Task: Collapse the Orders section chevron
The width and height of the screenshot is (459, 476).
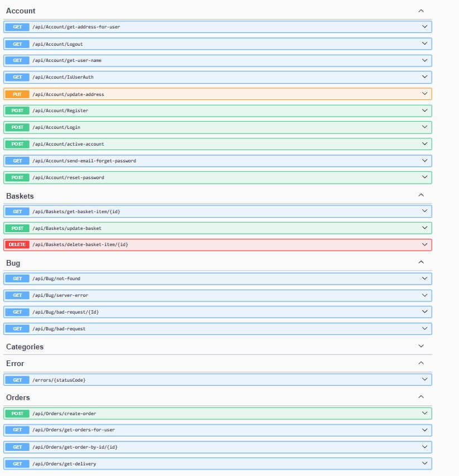Action: click(x=421, y=397)
